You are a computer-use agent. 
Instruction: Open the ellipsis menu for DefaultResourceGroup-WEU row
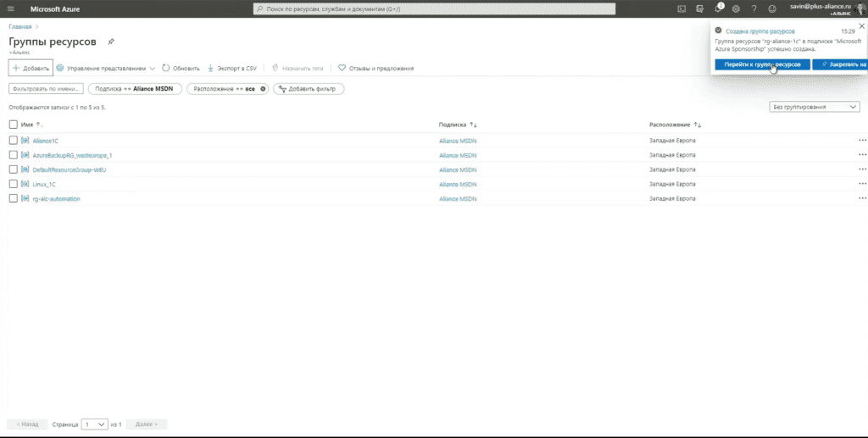(x=862, y=169)
